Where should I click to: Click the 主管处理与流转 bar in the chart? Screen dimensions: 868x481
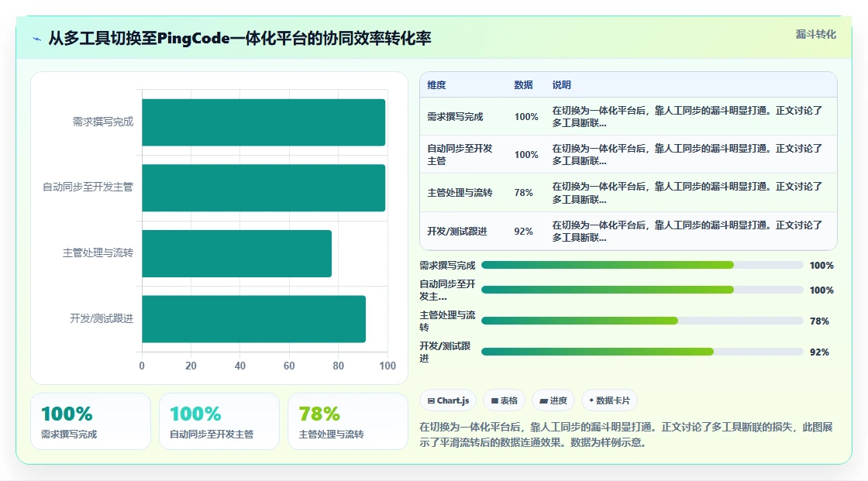pyautogui.click(x=237, y=253)
